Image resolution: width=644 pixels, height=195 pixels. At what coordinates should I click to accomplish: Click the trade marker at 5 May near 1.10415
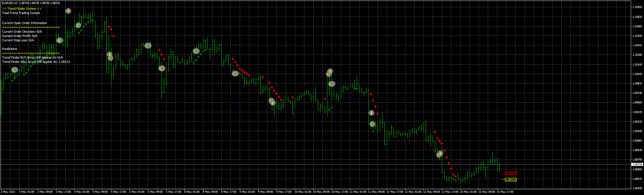click(148, 45)
